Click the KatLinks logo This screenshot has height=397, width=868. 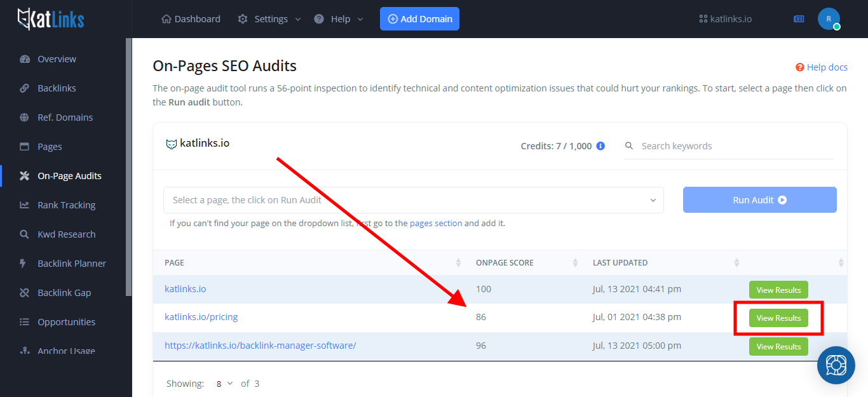51,19
